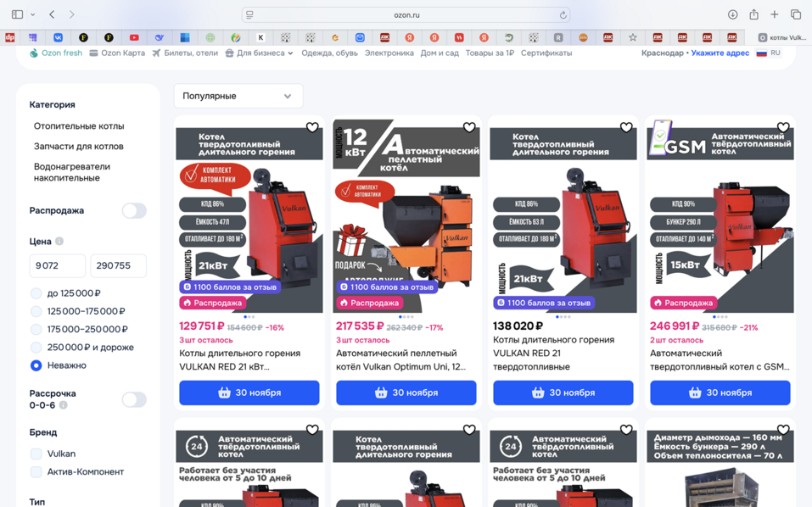Expand Safari sidebar options chevron
Screen dimensions: 812x507
[33, 14]
